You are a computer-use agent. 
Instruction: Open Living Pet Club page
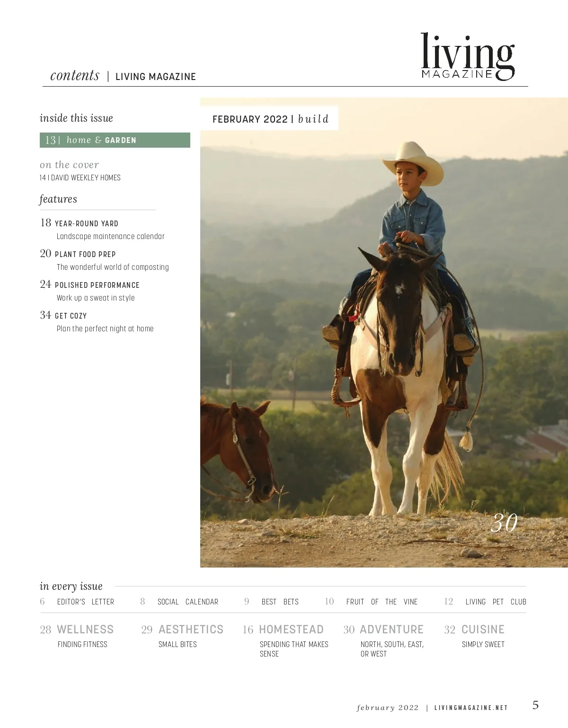point(495,602)
